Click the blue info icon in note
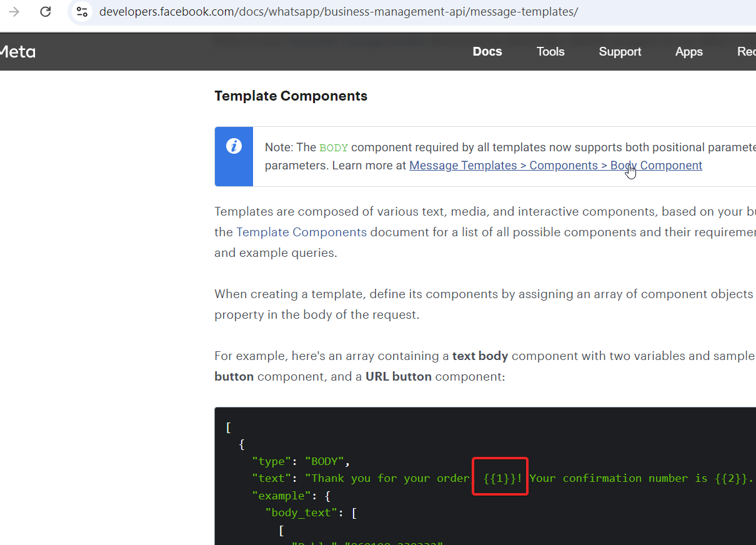This screenshot has width=756, height=545. (x=234, y=146)
